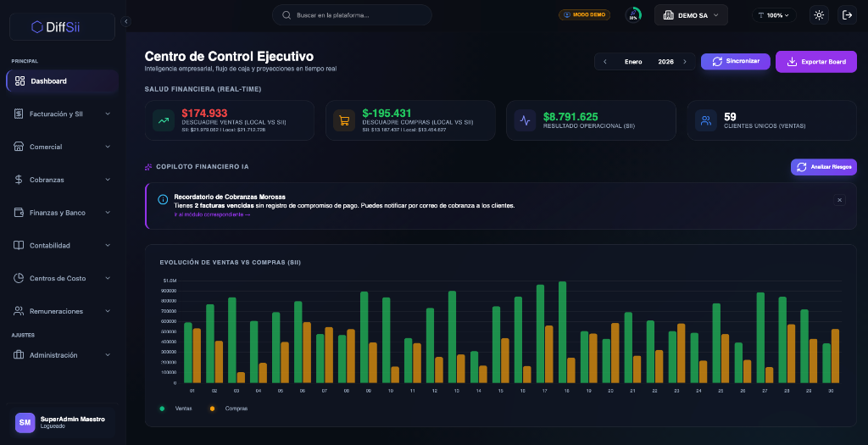Click the Facturación y SII invoice icon

(x=19, y=114)
